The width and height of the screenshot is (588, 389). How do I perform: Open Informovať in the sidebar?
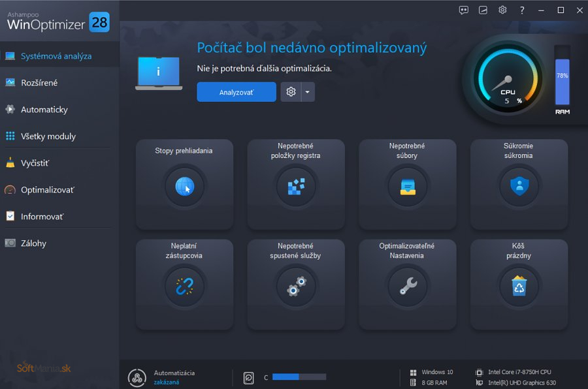click(60, 217)
